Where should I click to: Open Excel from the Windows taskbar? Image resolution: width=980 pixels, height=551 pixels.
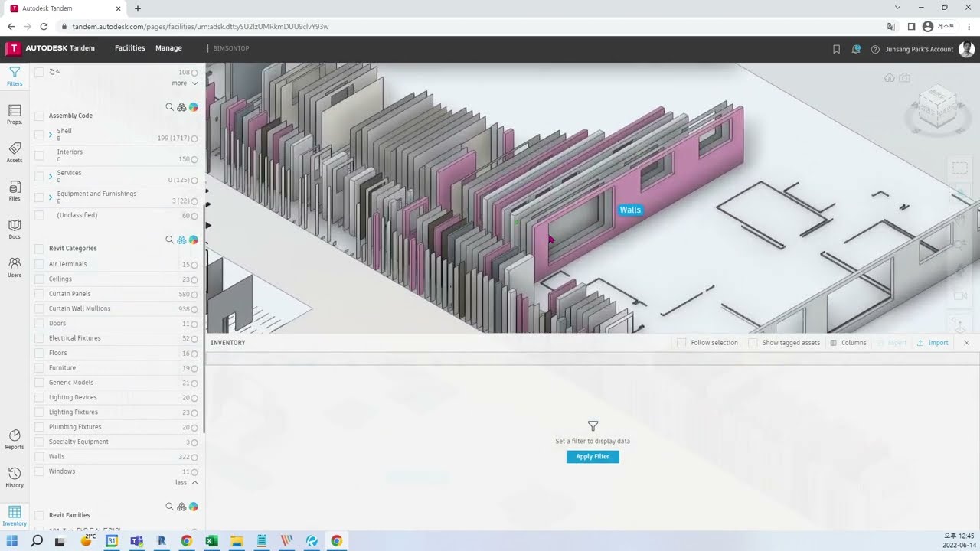[x=211, y=541]
